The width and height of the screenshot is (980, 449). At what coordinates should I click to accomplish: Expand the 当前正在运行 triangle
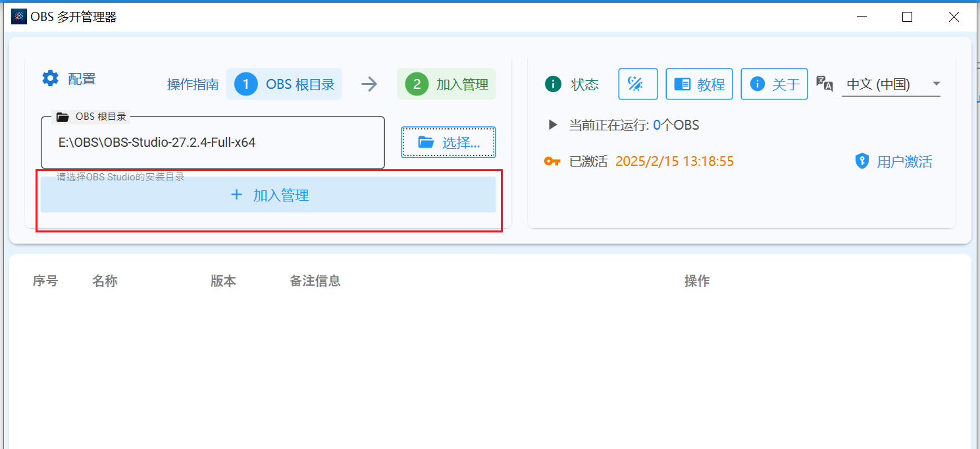tap(554, 124)
